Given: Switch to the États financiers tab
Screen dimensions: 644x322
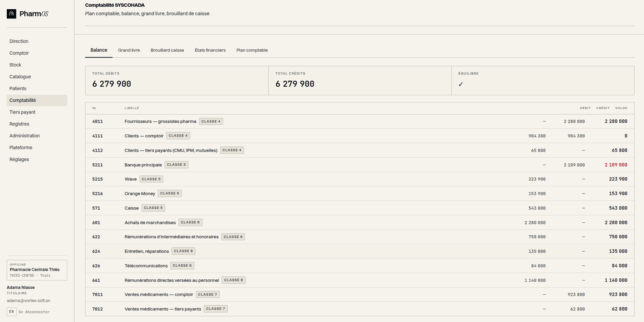Looking at the screenshot, I should (x=210, y=50).
